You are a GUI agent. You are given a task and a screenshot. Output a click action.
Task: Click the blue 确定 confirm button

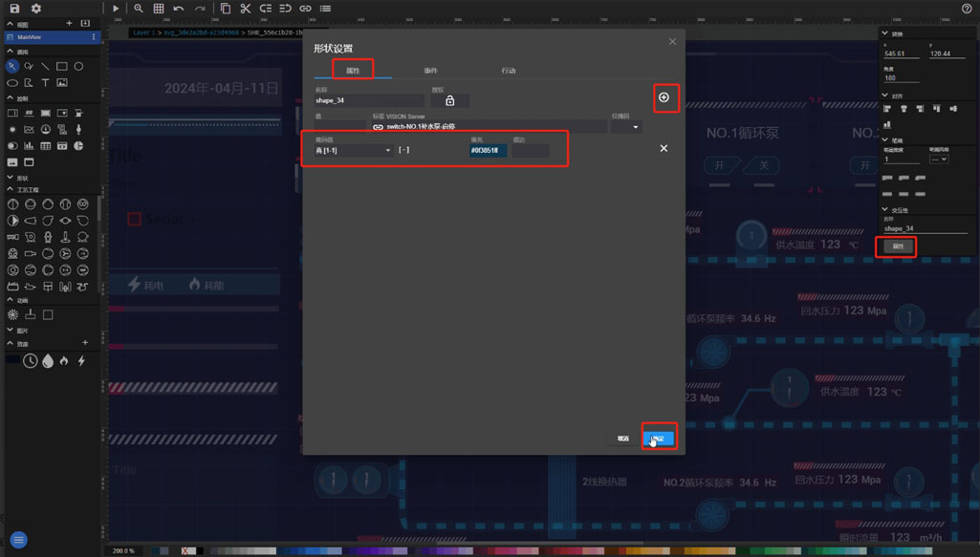pos(658,439)
